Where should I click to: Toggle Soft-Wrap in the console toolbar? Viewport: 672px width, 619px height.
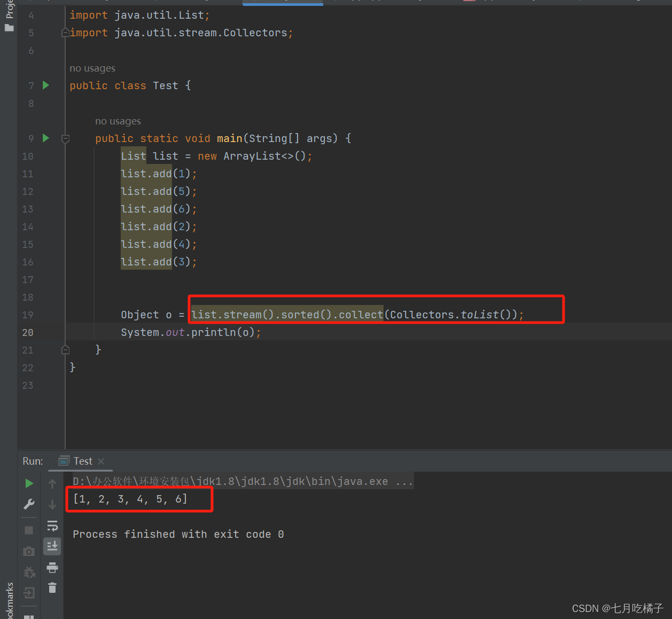[x=52, y=526]
